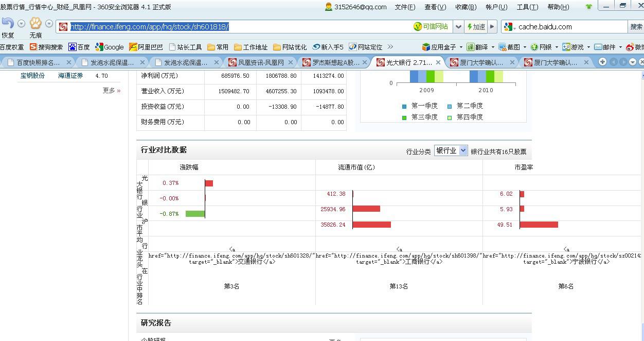Open the 工具(T) menu
Viewport: 644px width, 341px height.
click(x=527, y=7)
